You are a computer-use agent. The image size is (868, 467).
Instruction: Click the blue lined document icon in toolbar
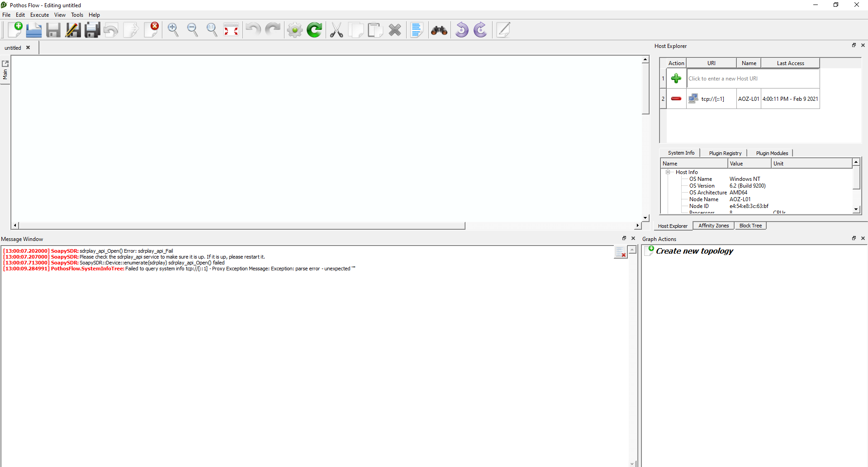(x=417, y=30)
